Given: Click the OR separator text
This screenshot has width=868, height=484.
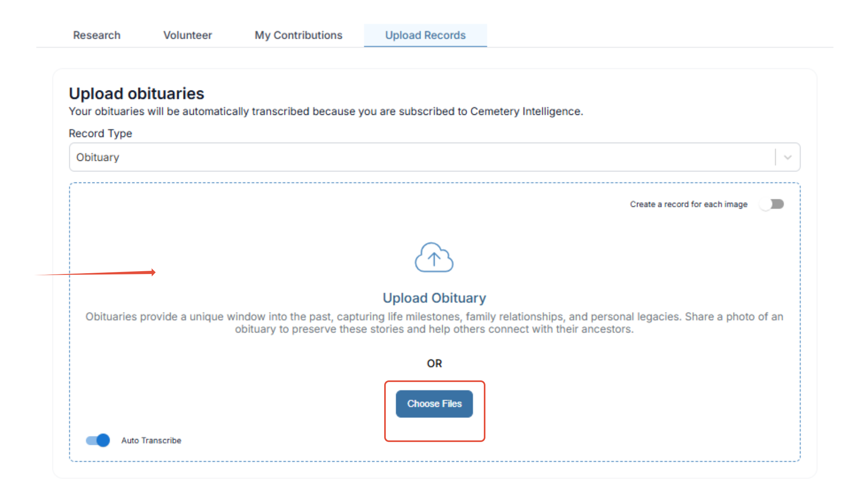Looking at the screenshot, I should (x=434, y=363).
